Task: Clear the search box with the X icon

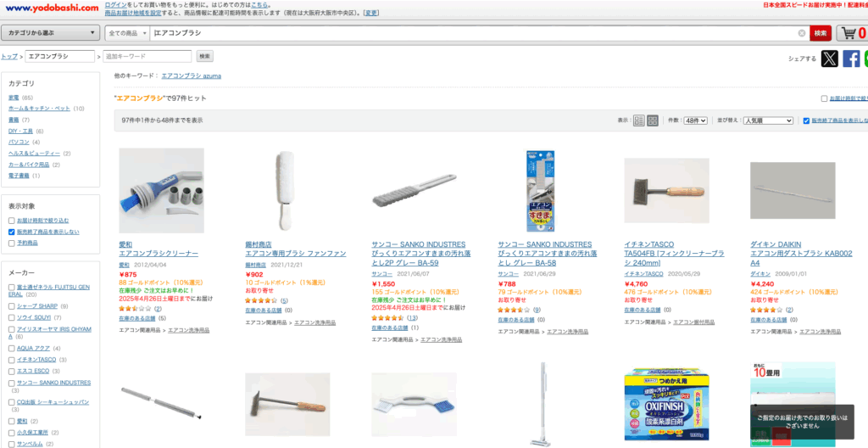Action: (802, 33)
